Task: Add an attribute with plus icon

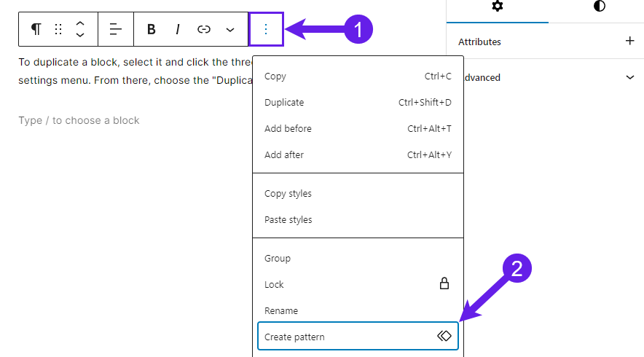Action: [629, 41]
